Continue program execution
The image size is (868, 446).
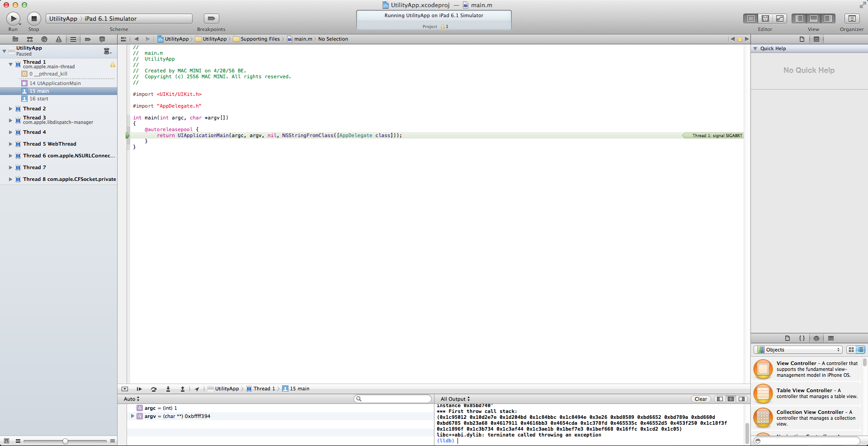(x=139, y=389)
